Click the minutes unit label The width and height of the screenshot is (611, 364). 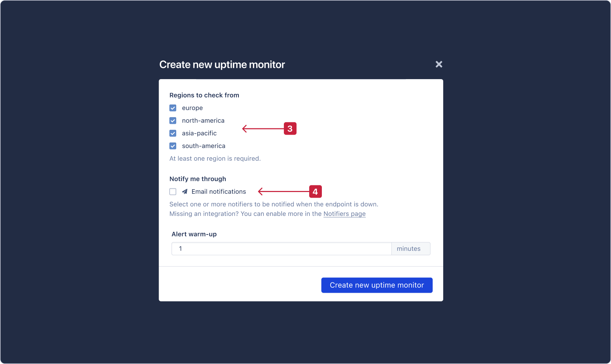408,248
